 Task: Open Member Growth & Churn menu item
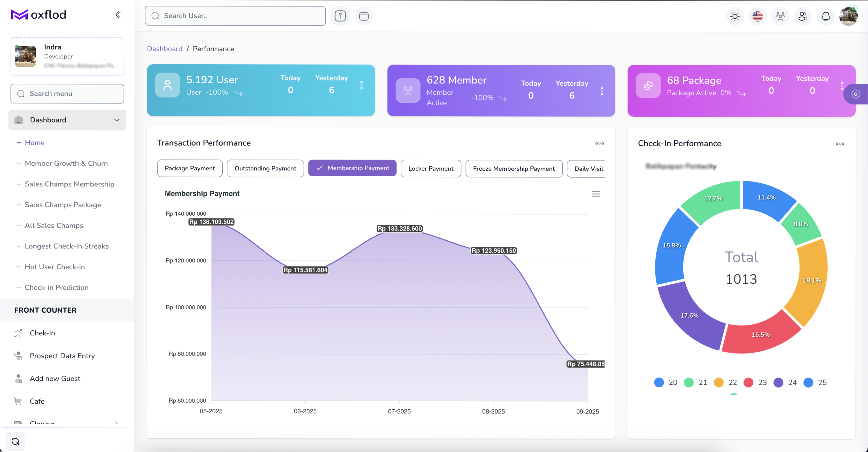[x=66, y=163]
